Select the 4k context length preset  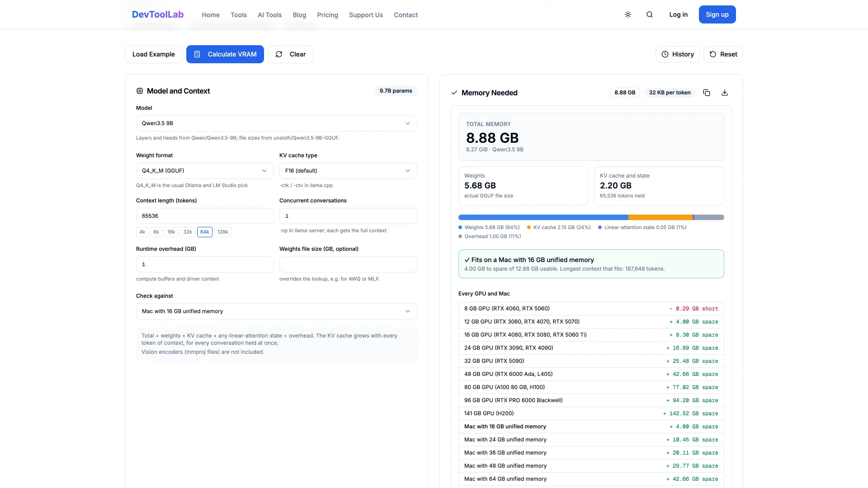(142, 232)
